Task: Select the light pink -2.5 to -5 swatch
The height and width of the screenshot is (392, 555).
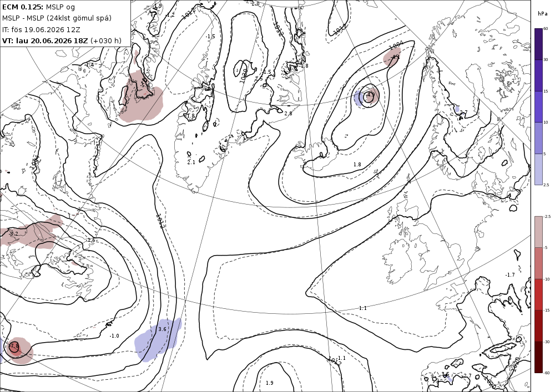Action: click(x=538, y=232)
